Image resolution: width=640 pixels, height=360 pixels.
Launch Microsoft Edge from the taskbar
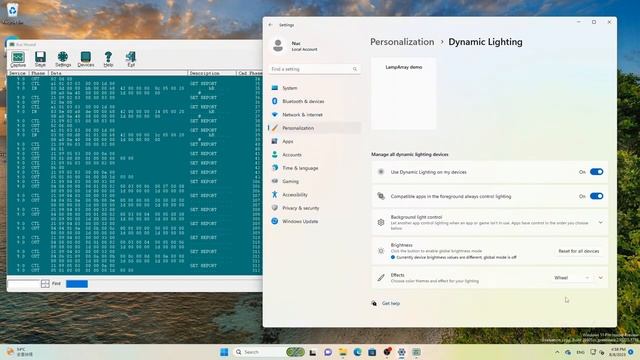coord(357,352)
